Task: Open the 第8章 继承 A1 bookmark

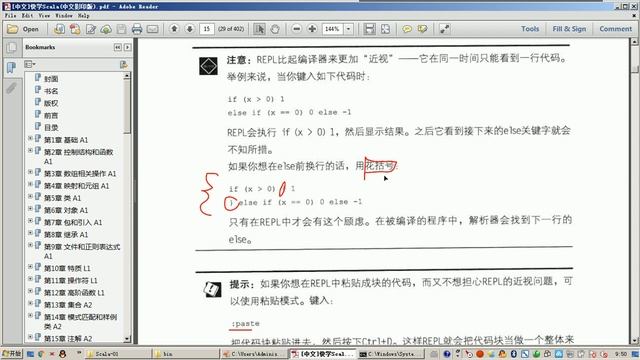Action: (x=66, y=235)
